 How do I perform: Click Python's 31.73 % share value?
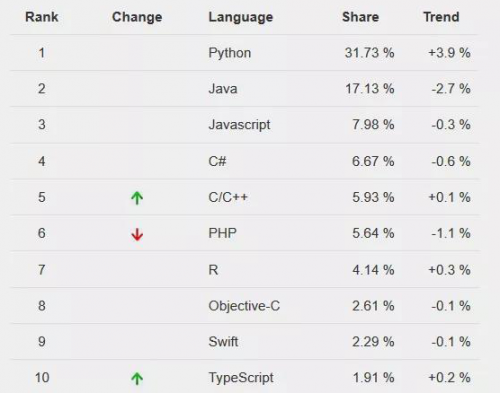370,53
